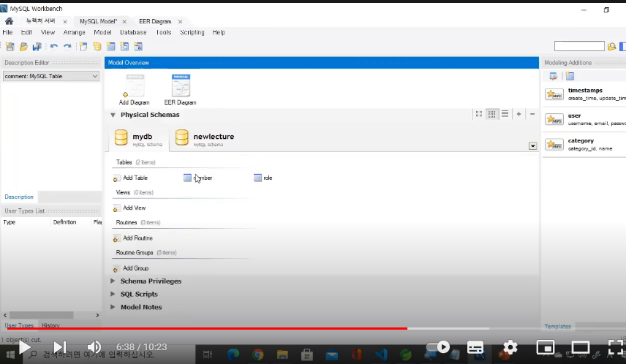Open the Database menu
This screenshot has height=364, width=626.
(x=133, y=32)
